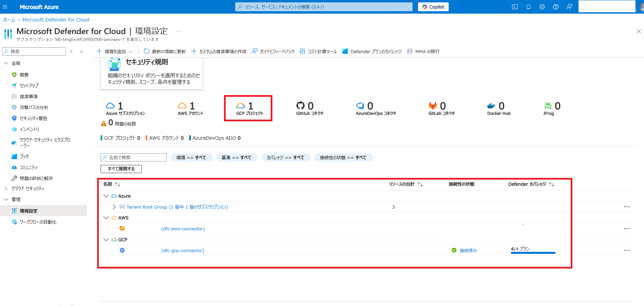The width and height of the screenshot is (644, 306).
Task: Go to the ホーム breadcrumb link
Action: point(9,20)
